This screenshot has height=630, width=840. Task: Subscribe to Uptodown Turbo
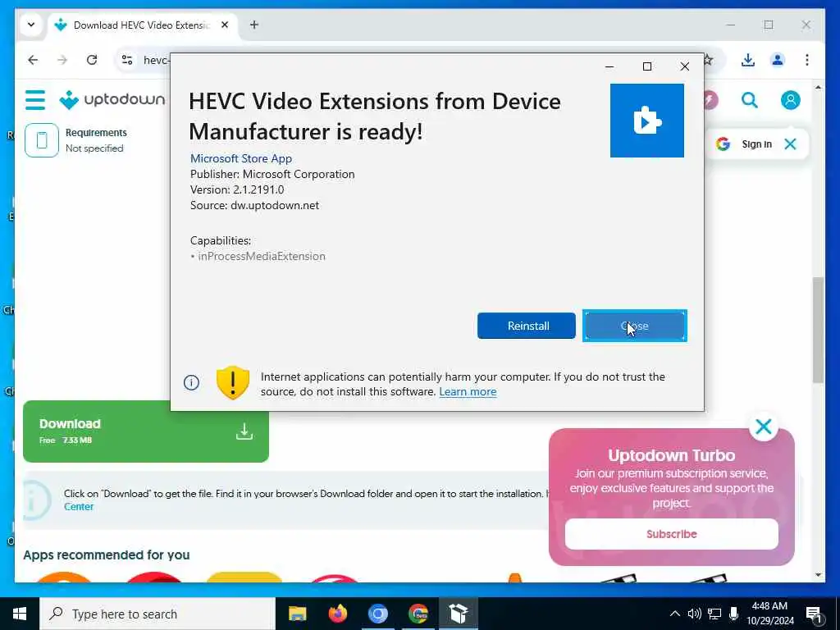point(671,533)
